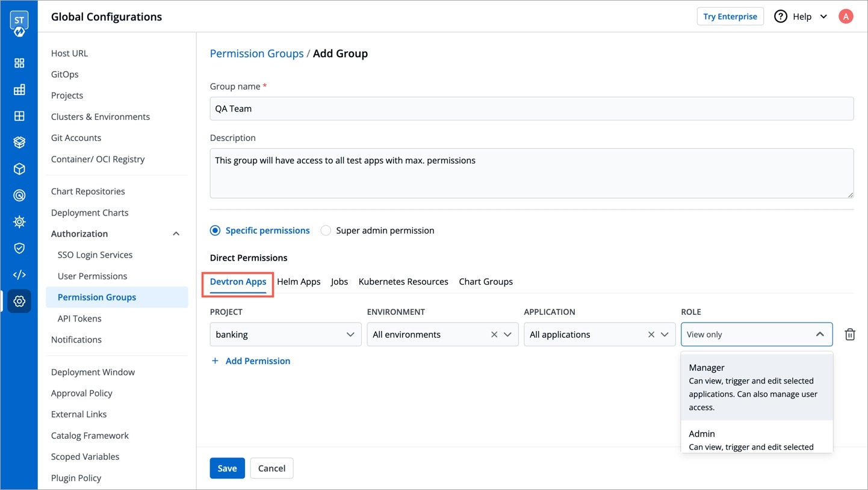The height and width of the screenshot is (490, 868).
Task: Switch to the Devtron Apps tab
Action: pyautogui.click(x=238, y=282)
